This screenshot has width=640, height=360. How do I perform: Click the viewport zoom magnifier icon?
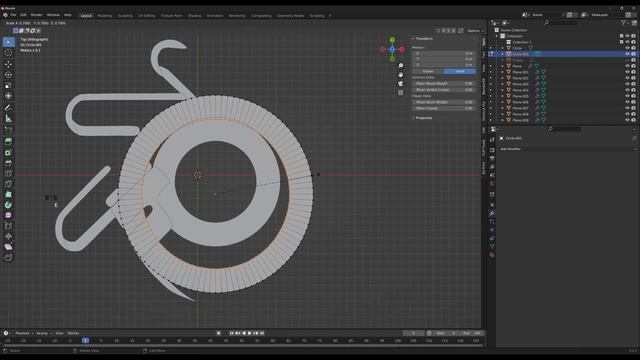pos(401,65)
